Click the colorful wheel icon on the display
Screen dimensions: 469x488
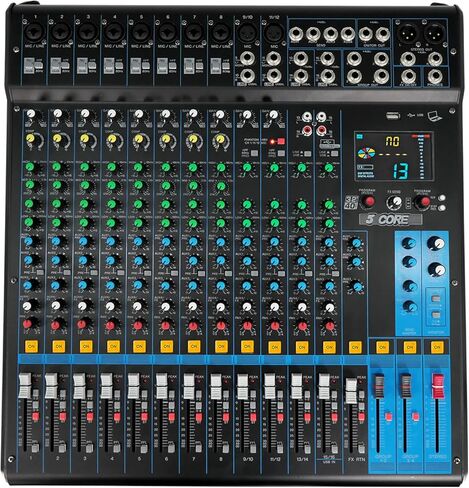click(366, 153)
